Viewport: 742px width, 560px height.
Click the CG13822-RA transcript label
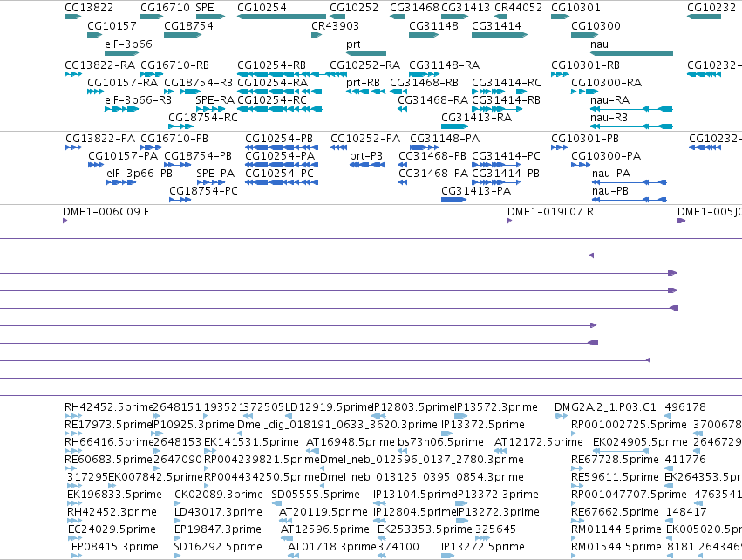click(x=100, y=65)
